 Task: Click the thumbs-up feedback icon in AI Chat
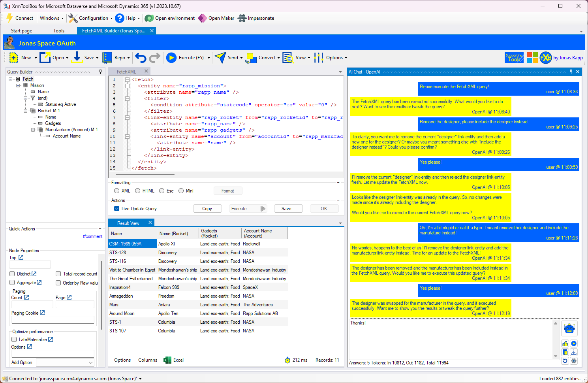(565, 343)
